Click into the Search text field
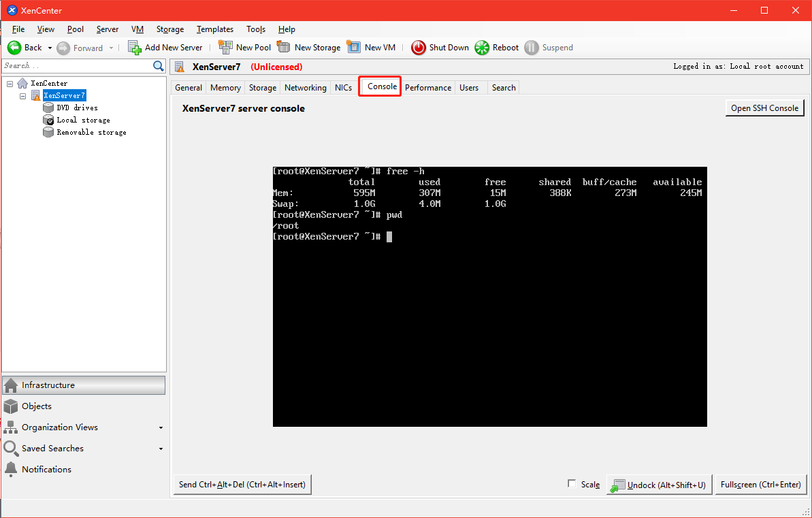 pos(78,66)
